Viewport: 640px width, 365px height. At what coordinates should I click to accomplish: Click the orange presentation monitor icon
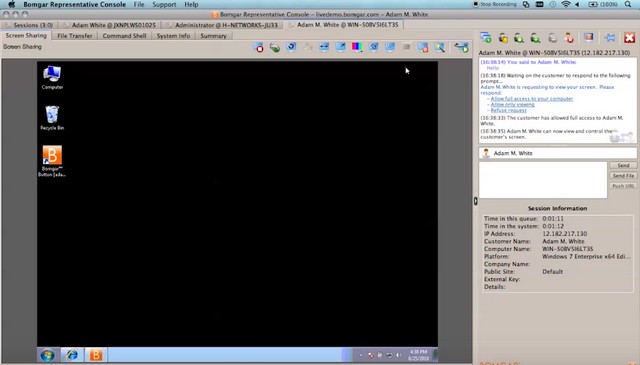pyautogui.click(x=589, y=38)
